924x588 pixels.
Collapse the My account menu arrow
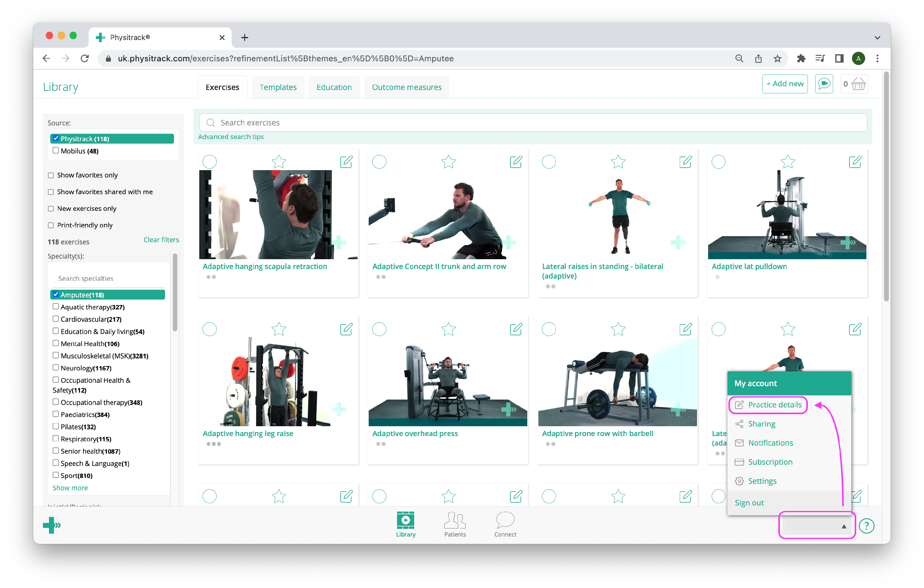844,526
